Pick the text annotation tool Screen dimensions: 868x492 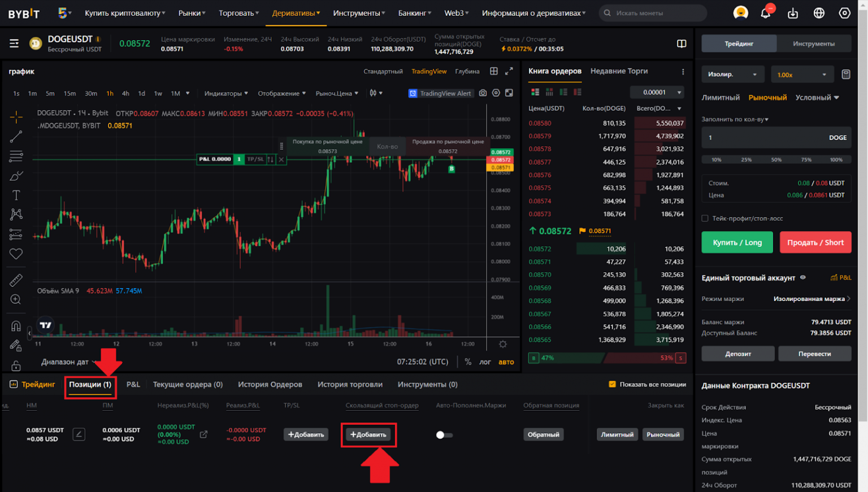point(16,195)
